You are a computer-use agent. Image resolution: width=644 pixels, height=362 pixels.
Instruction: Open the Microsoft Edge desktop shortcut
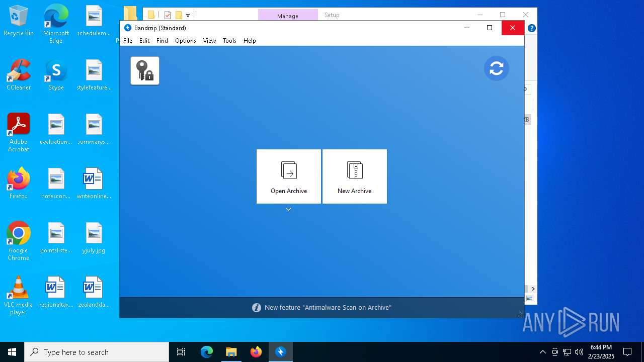[56, 25]
